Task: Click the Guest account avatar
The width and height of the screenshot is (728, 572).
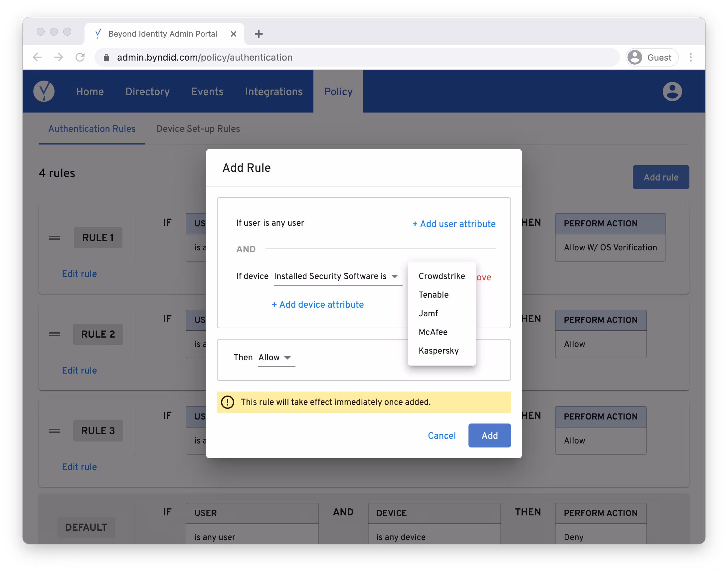Action: [x=635, y=57]
